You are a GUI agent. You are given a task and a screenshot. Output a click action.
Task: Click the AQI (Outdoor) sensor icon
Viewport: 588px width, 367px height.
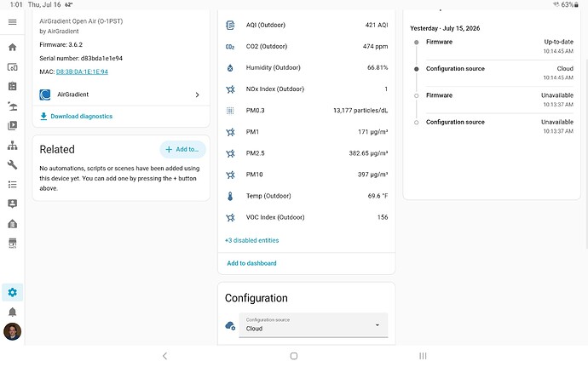coord(230,25)
